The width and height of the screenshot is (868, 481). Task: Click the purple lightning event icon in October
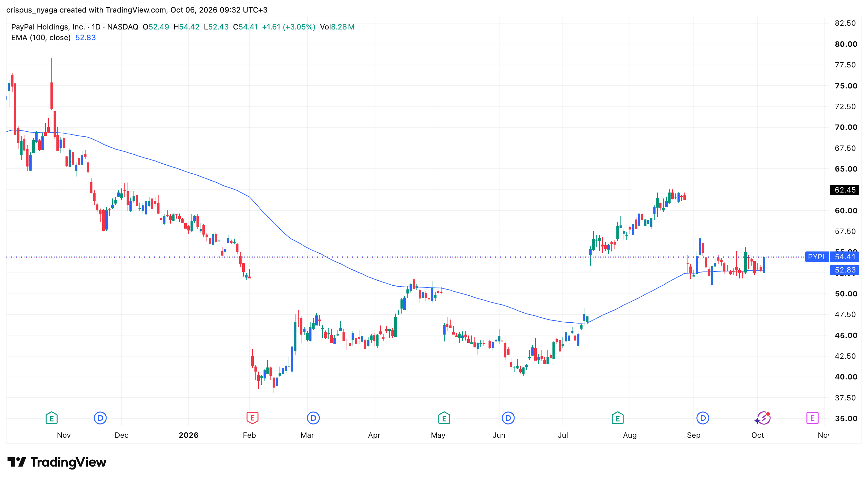pyautogui.click(x=763, y=418)
